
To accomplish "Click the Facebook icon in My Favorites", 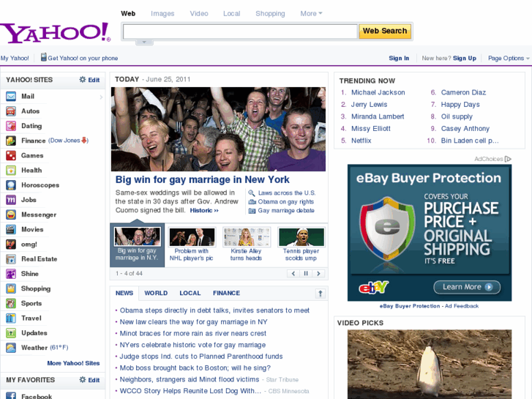I will (11, 395).
